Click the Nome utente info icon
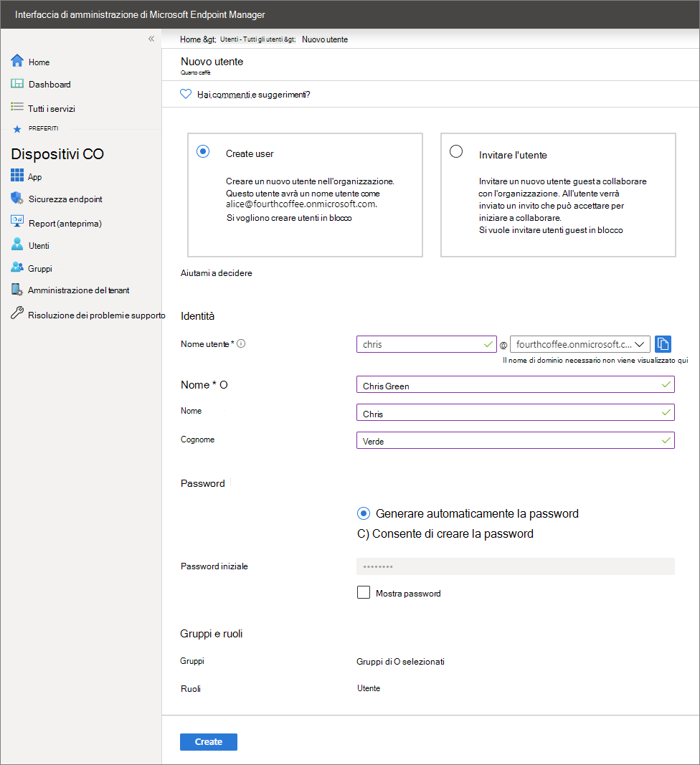Image resolution: width=700 pixels, height=765 pixels. (241, 343)
